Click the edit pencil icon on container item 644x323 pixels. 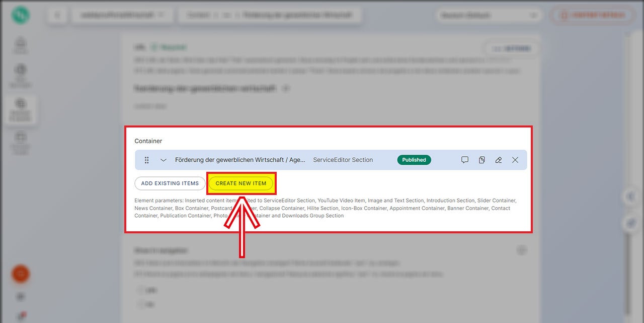pos(498,160)
